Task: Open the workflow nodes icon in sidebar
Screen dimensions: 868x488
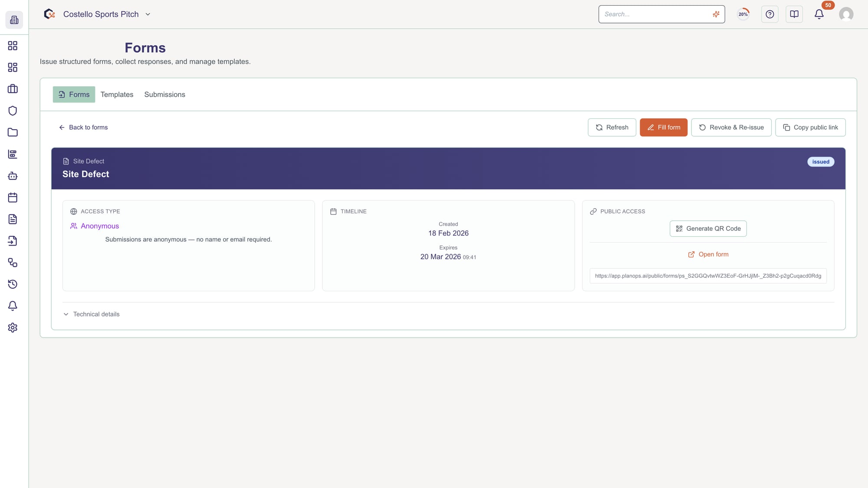Action: pyautogui.click(x=13, y=263)
